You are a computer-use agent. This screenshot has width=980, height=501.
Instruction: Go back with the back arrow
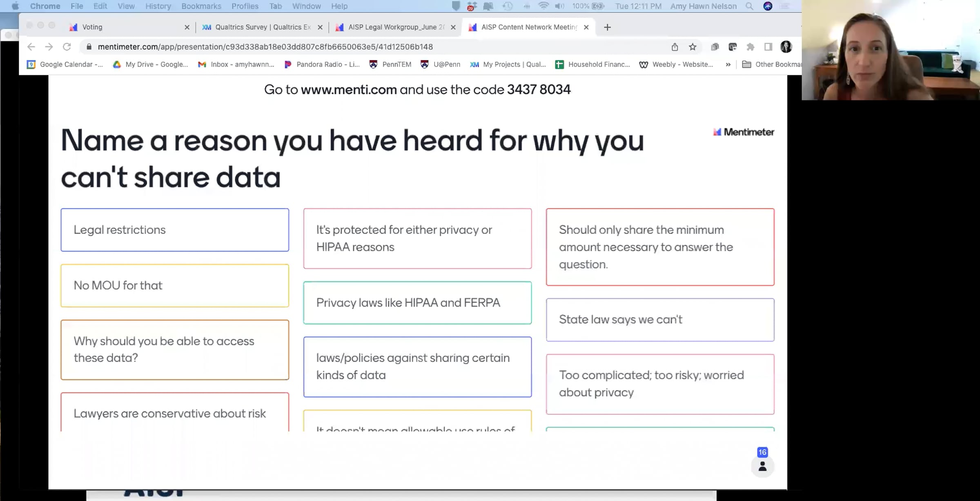[31, 47]
